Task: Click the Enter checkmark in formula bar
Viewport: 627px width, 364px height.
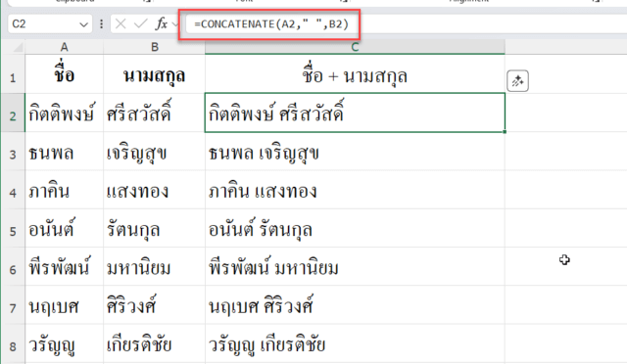Action: click(140, 24)
